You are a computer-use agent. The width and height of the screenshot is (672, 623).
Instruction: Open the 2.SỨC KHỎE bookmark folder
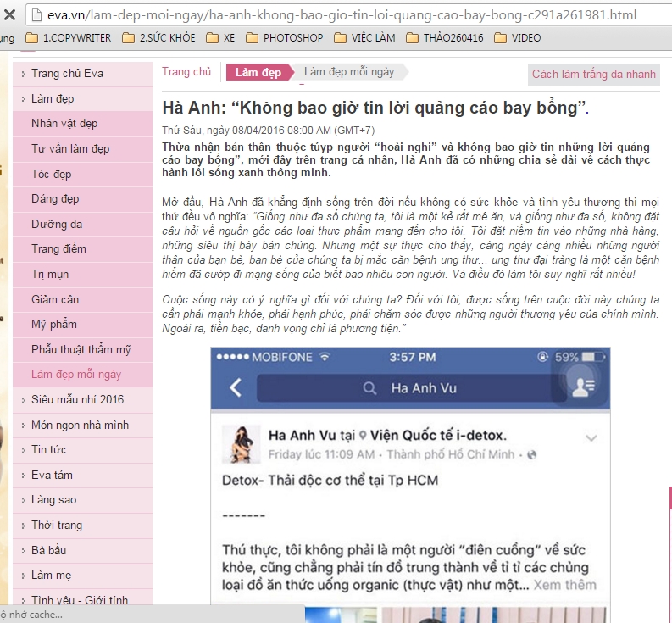[158, 38]
